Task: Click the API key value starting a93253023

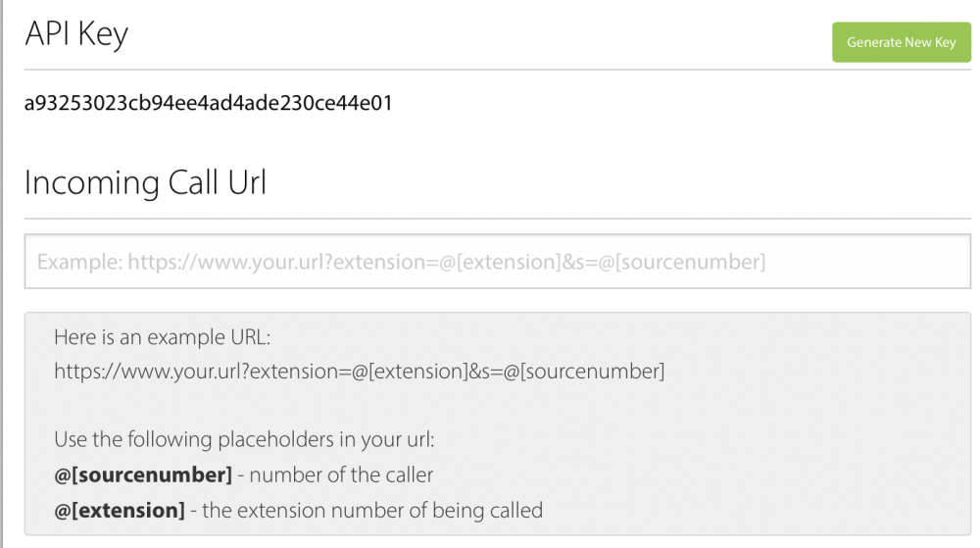Action: 208,103
